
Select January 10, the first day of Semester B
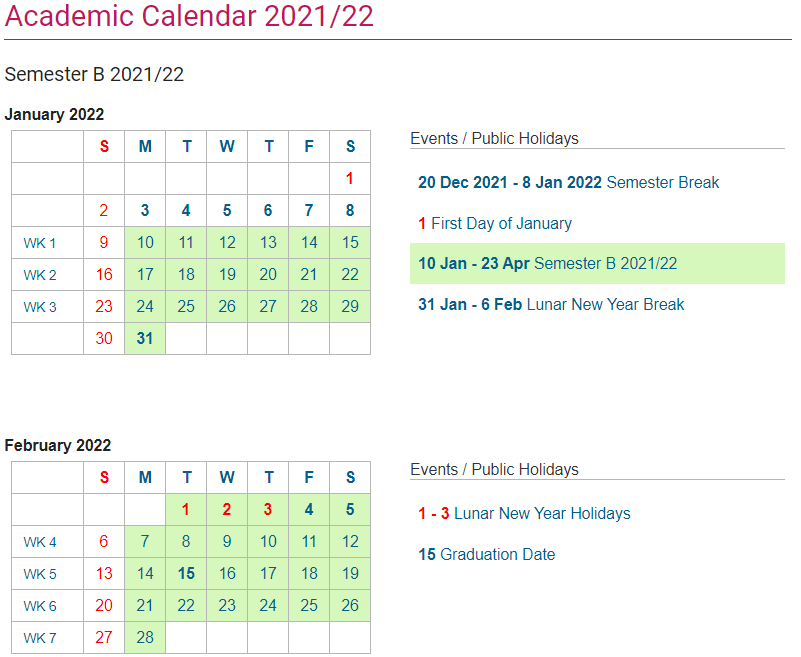coord(145,242)
